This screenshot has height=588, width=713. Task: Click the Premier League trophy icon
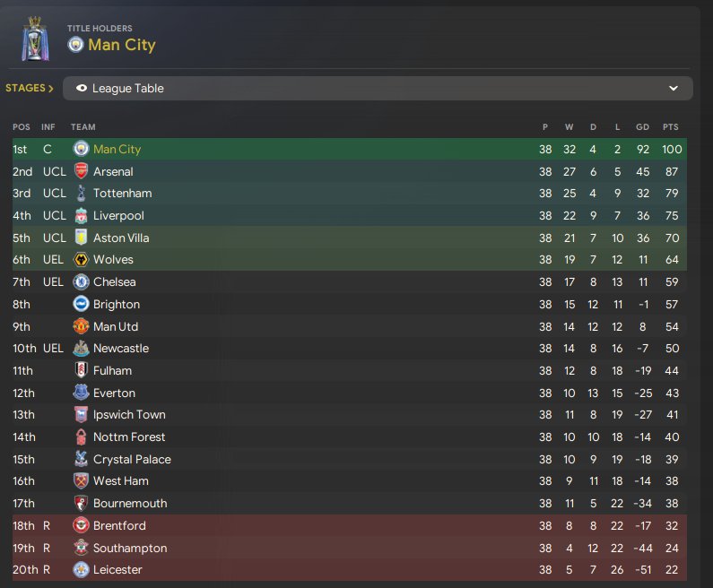[36, 40]
